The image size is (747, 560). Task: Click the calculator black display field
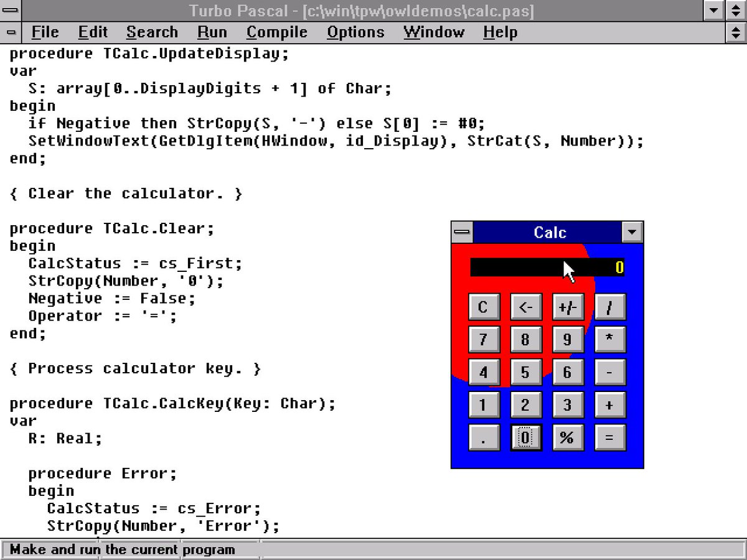coord(547,268)
